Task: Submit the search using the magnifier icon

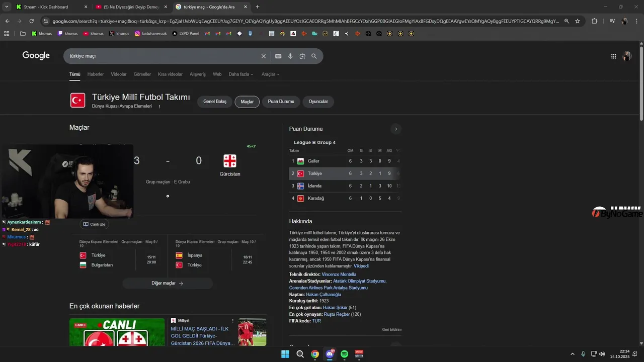Action: click(x=314, y=56)
